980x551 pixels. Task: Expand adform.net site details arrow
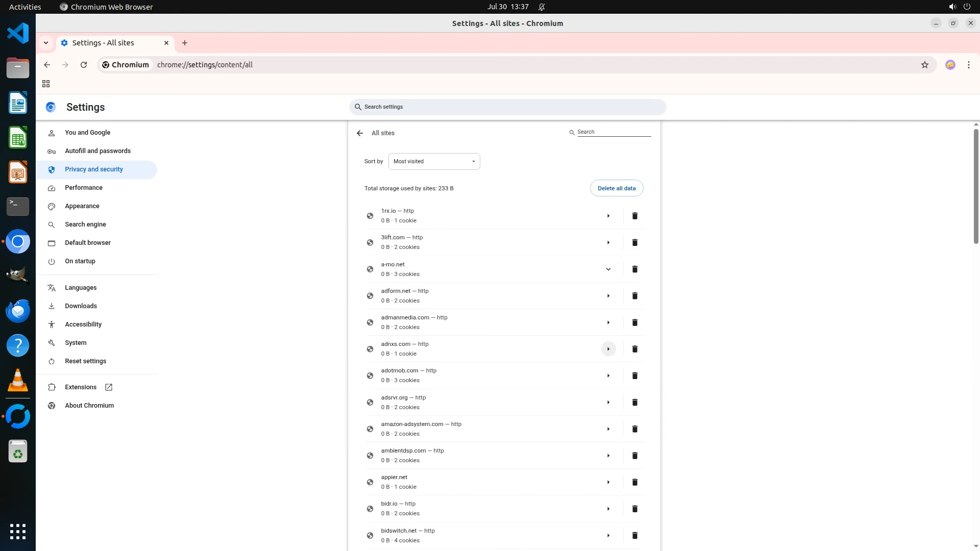(608, 296)
